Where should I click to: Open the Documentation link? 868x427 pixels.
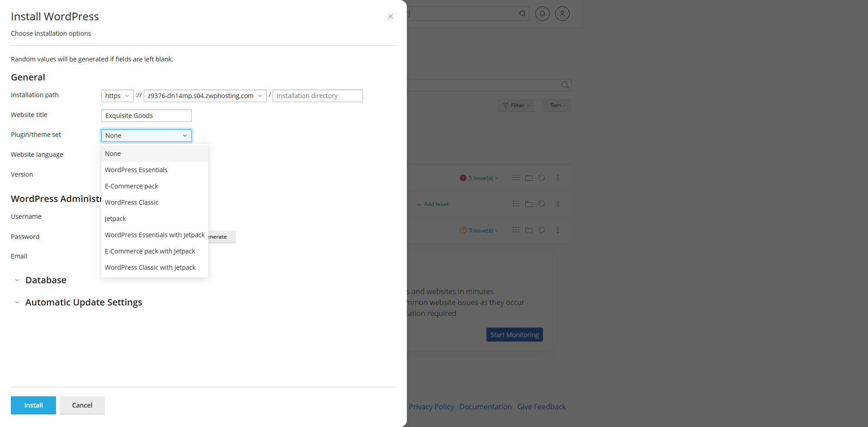[486, 407]
